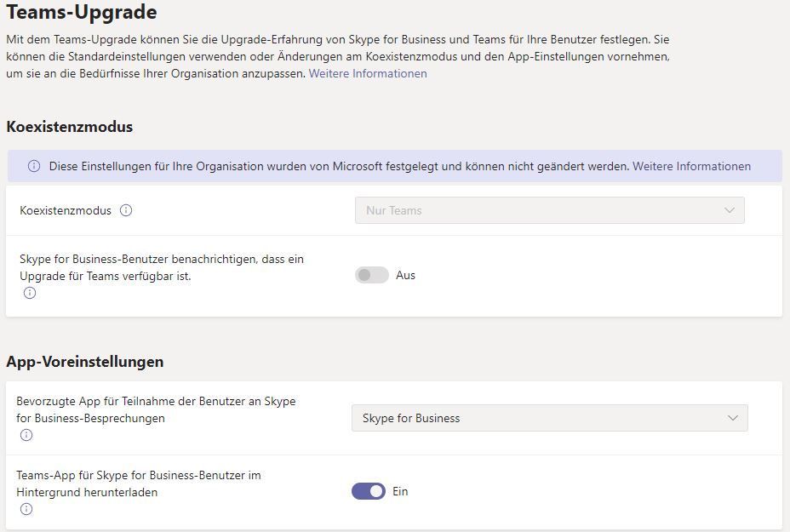This screenshot has height=532, width=790.
Task: Disable Teams-App background download toggle
Action: [369, 491]
